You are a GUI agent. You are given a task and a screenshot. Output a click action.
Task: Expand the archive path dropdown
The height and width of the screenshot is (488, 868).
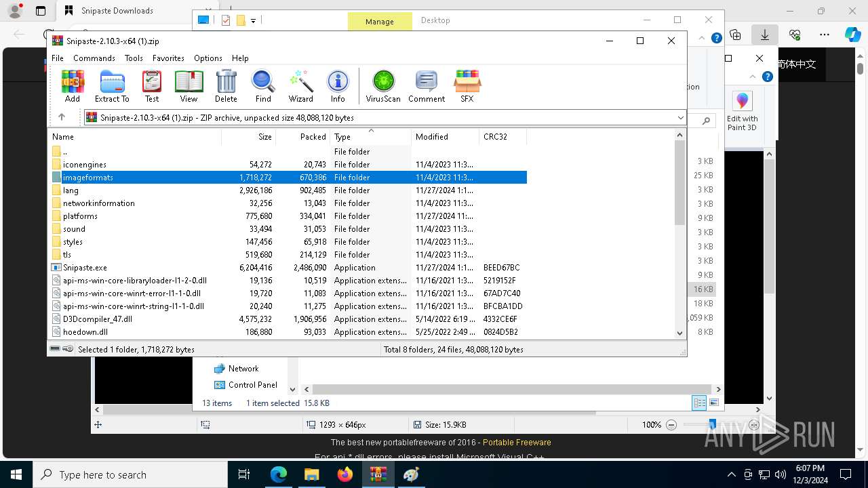(680, 118)
